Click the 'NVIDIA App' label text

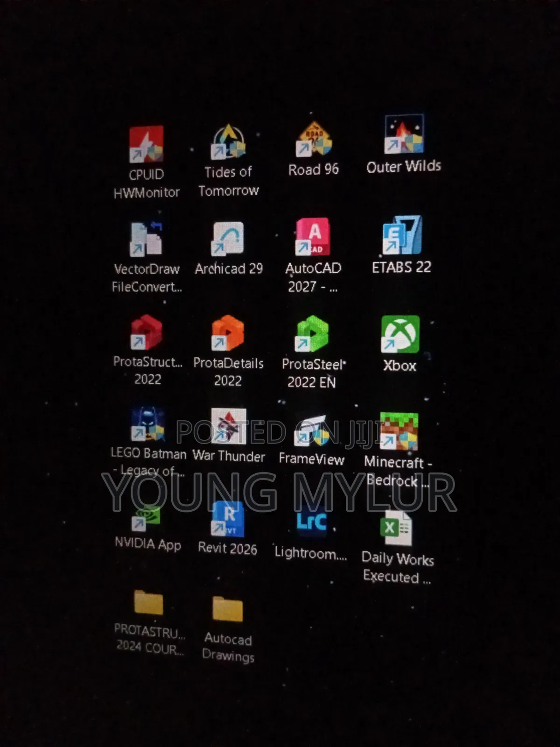tap(148, 543)
